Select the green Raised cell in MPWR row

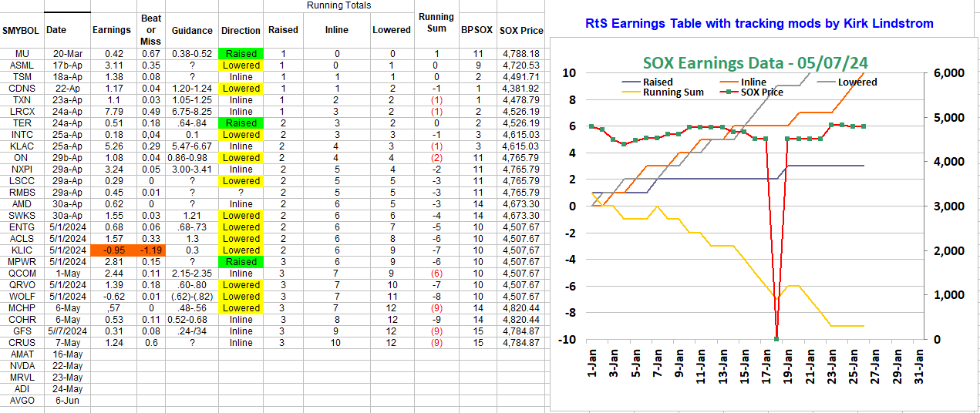tap(241, 262)
